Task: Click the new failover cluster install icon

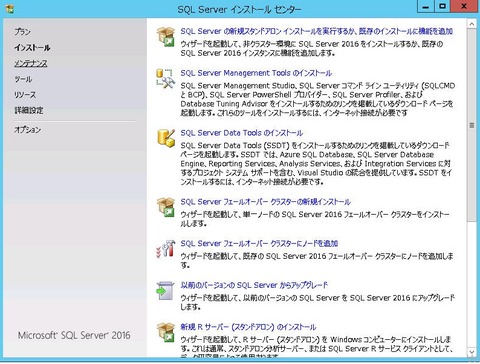Action: 166,207
